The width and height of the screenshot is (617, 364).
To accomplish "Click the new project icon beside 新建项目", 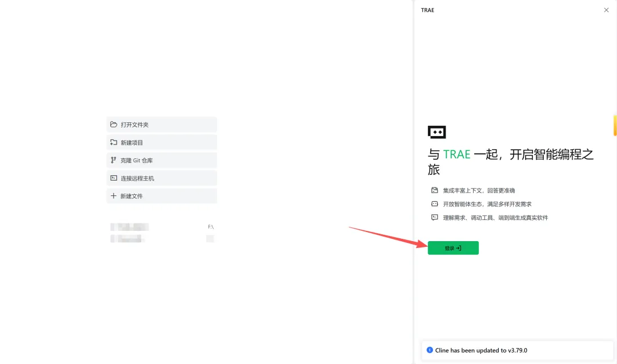I will click(114, 142).
